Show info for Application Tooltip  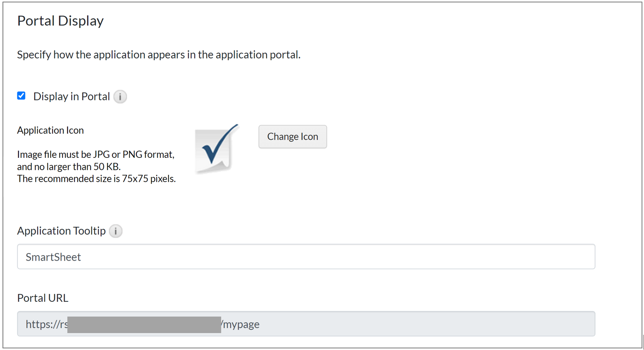pos(116,231)
